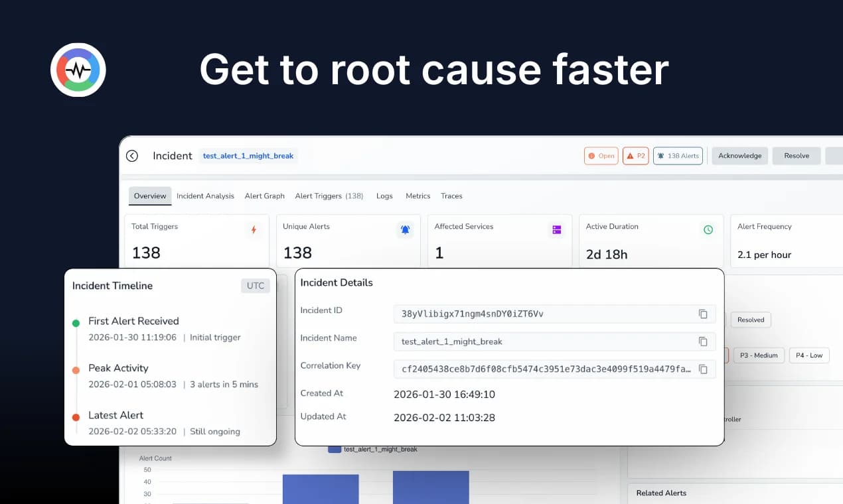
Task: Open the P2 severity selector
Action: click(635, 155)
